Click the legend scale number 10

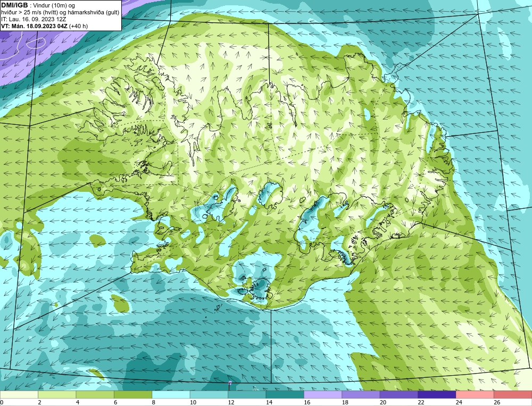point(193,402)
